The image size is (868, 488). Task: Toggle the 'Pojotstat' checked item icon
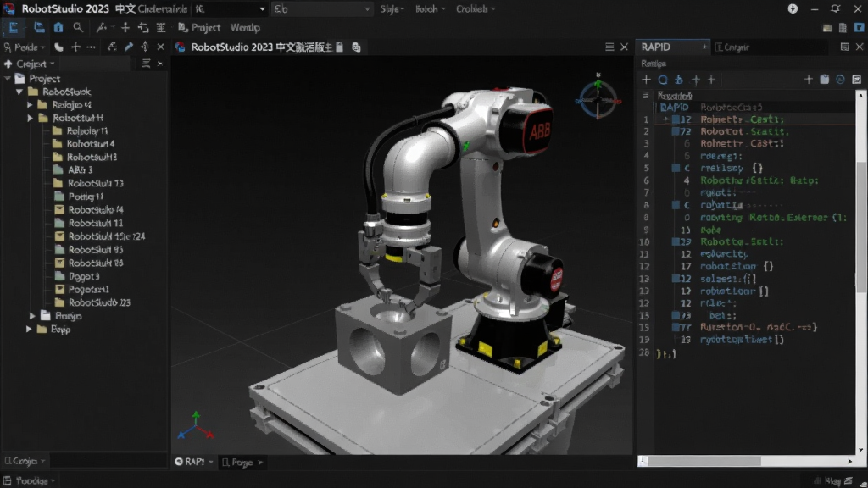60,290
